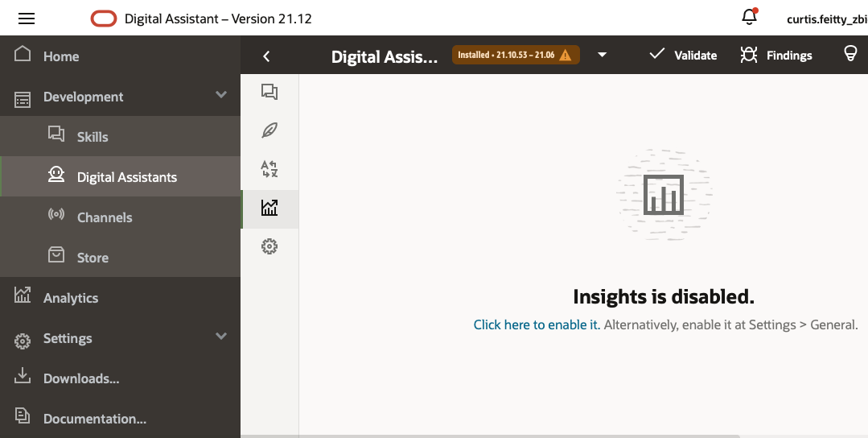Click the warning triangle on version badge
The height and width of the screenshot is (438, 868).
tap(566, 55)
